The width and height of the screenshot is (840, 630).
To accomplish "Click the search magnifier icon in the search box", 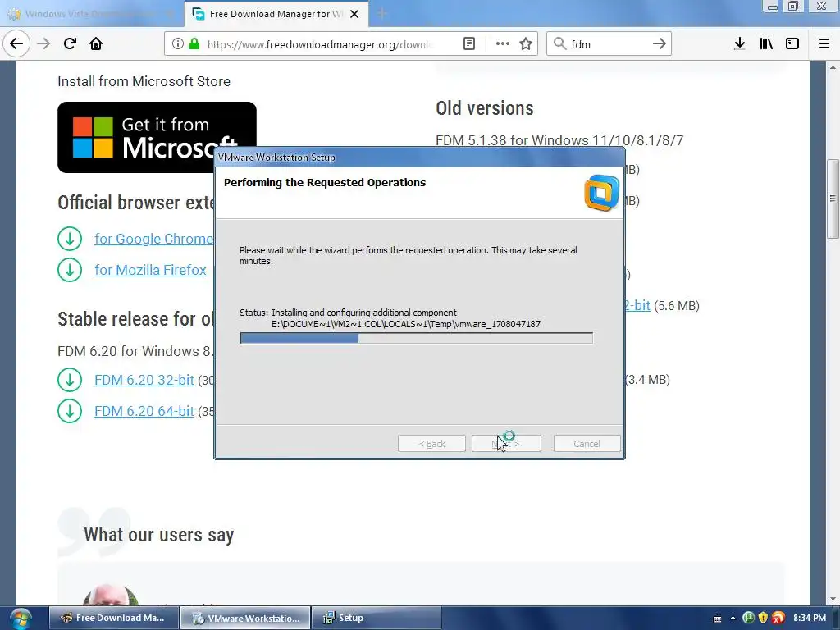I will coord(559,44).
